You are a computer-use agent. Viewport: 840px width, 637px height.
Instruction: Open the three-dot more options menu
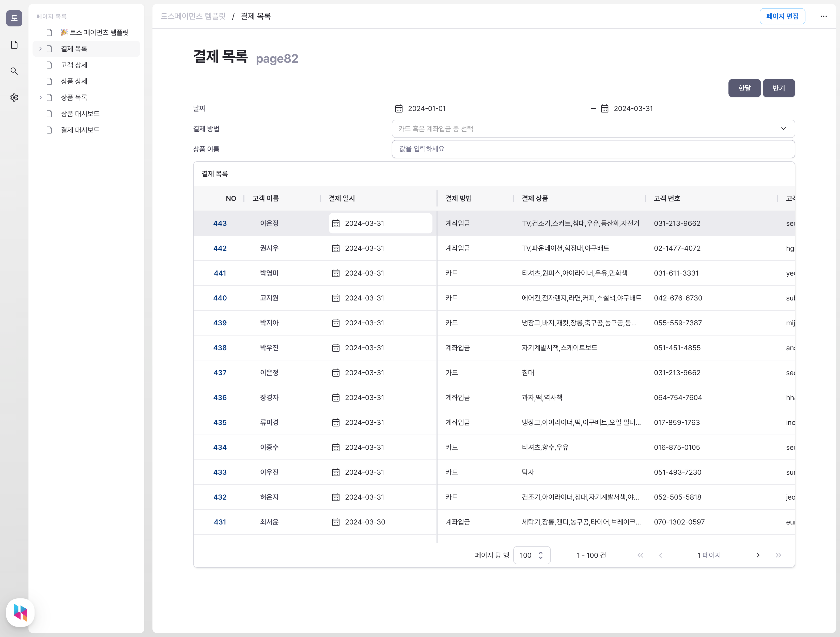823,16
